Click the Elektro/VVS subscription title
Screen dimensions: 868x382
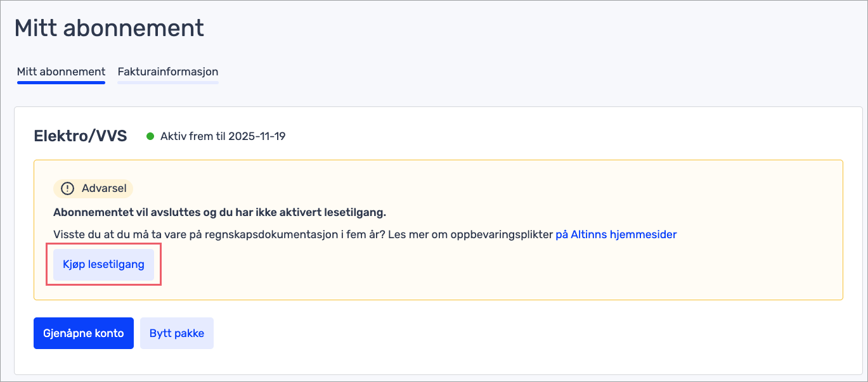click(x=81, y=136)
